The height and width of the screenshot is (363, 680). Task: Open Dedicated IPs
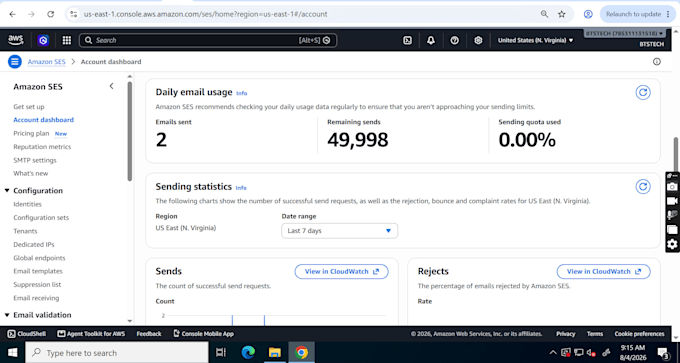pyautogui.click(x=34, y=245)
